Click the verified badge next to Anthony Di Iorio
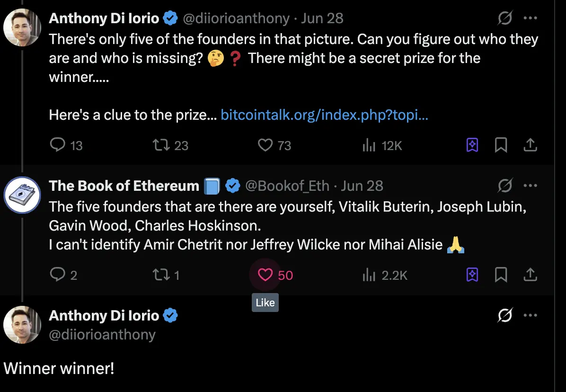This screenshot has height=392, width=566. [x=170, y=18]
